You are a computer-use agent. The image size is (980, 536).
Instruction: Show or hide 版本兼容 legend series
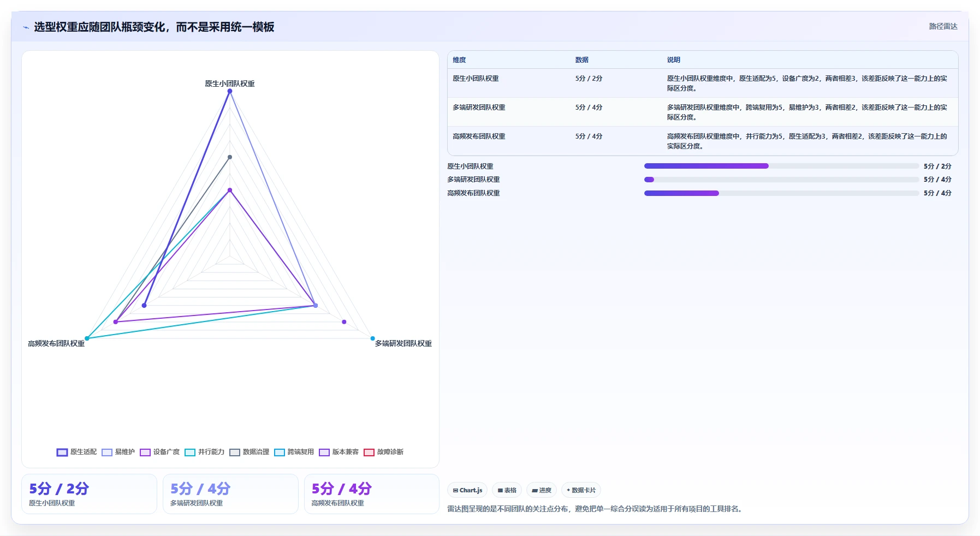coord(338,452)
